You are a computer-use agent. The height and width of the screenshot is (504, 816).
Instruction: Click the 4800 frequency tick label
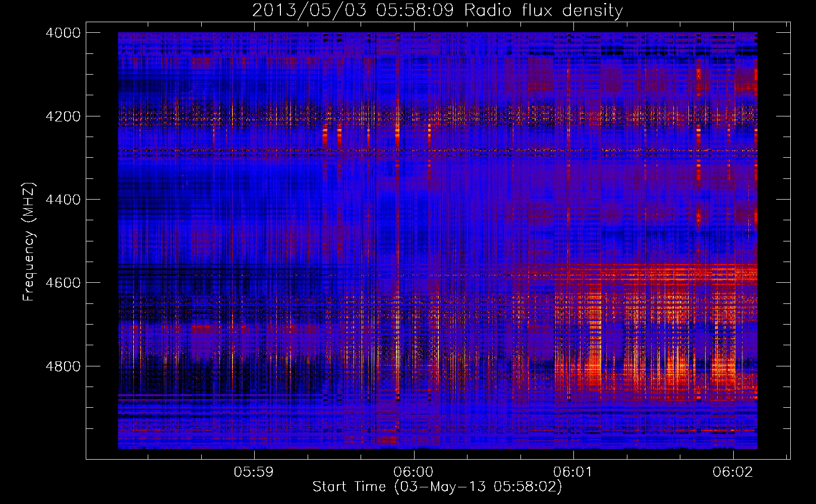(x=63, y=366)
